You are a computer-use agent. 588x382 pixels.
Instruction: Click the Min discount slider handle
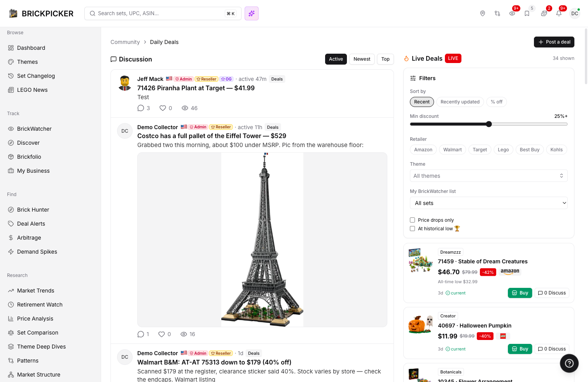pos(489,124)
